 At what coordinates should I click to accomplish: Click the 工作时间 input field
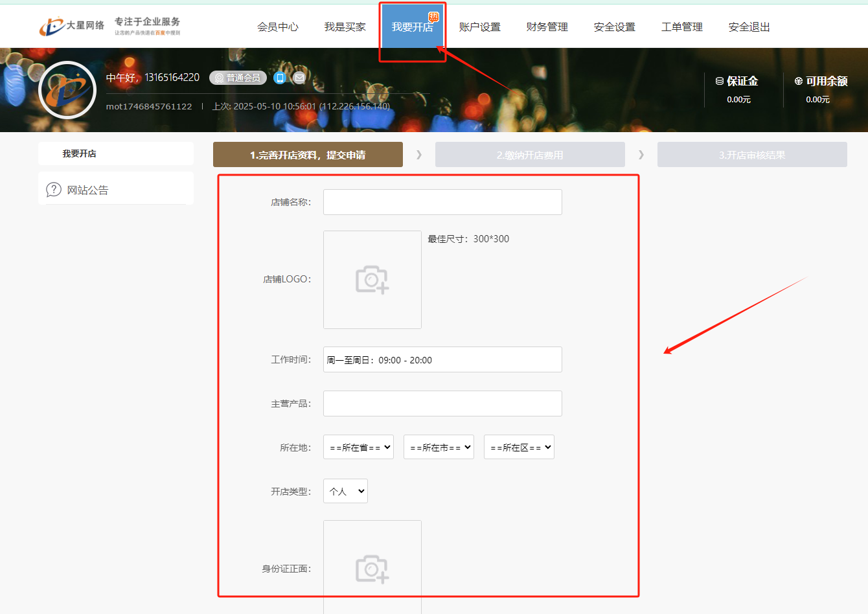pos(442,359)
